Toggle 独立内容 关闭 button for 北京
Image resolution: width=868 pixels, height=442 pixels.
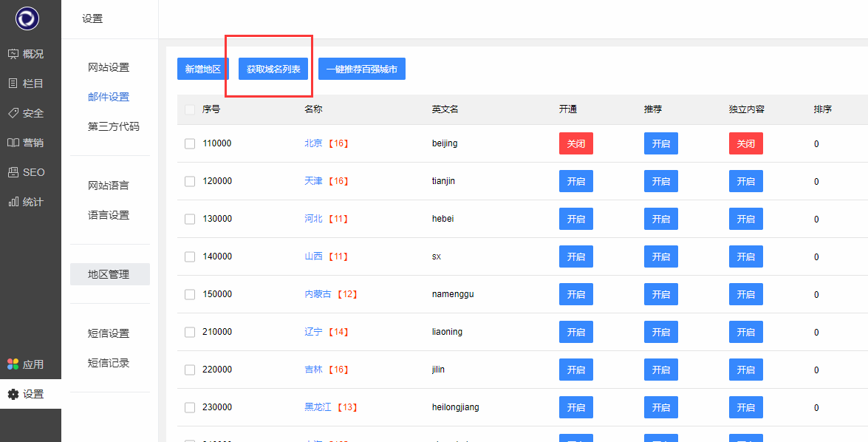click(745, 143)
